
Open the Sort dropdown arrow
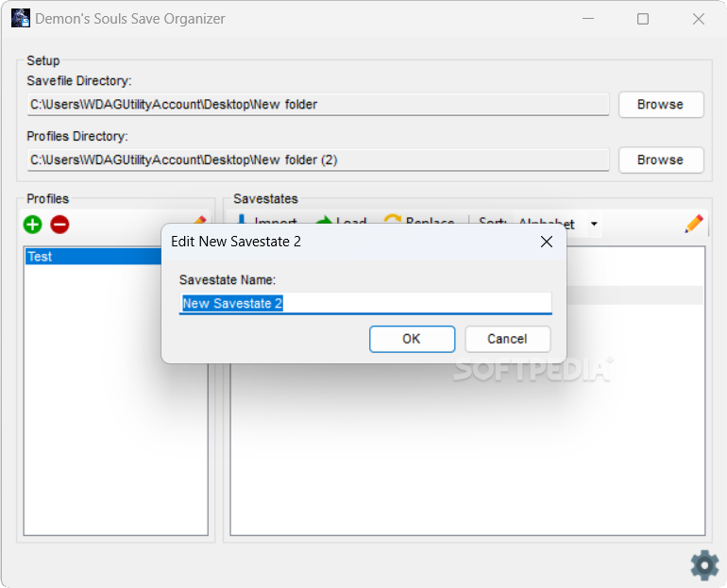pos(594,224)
